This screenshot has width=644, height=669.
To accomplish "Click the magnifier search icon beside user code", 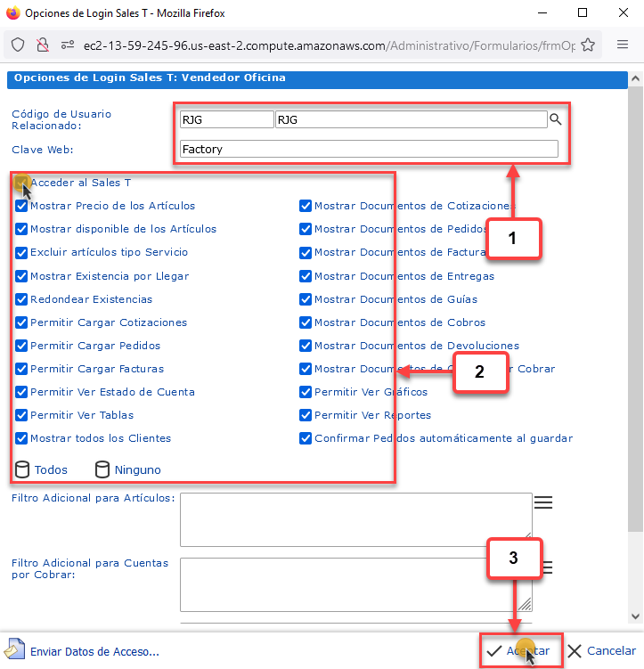I will click(x=555, y=119).
